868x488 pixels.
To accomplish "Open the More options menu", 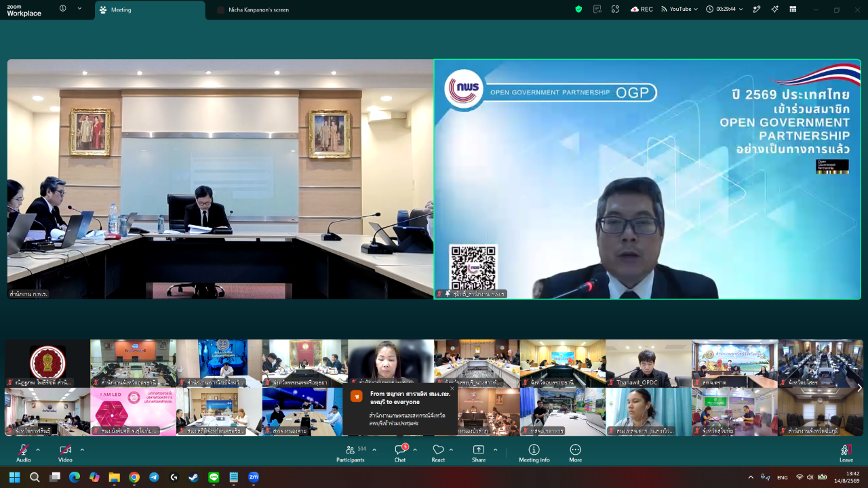I will point(575,453).
